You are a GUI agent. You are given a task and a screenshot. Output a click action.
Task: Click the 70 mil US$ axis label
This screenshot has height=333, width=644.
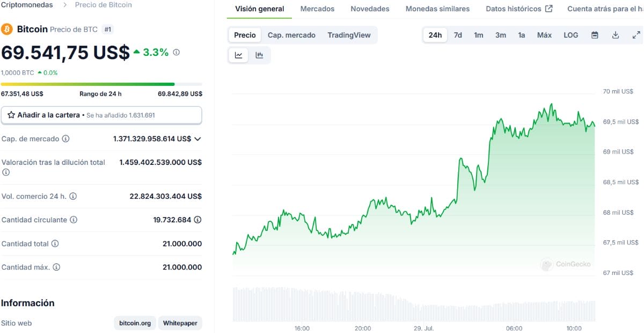(618, 91)
